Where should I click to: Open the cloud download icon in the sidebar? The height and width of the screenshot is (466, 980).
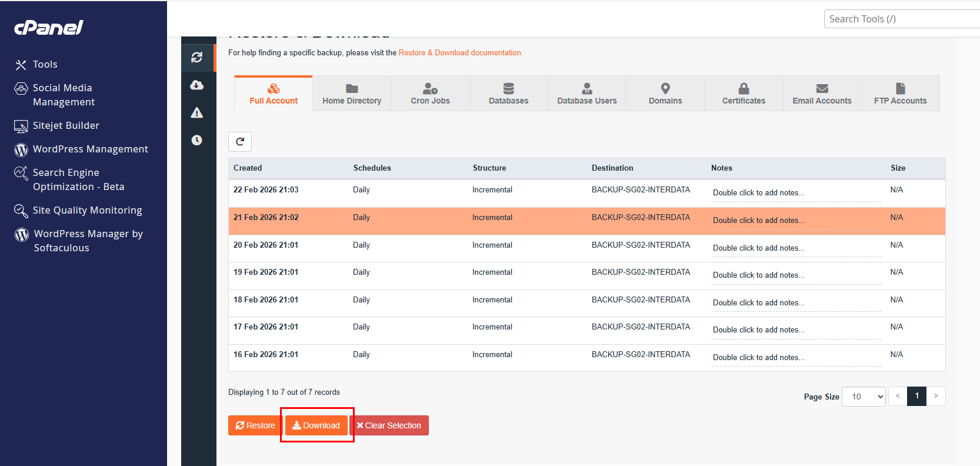click(197, 85)
